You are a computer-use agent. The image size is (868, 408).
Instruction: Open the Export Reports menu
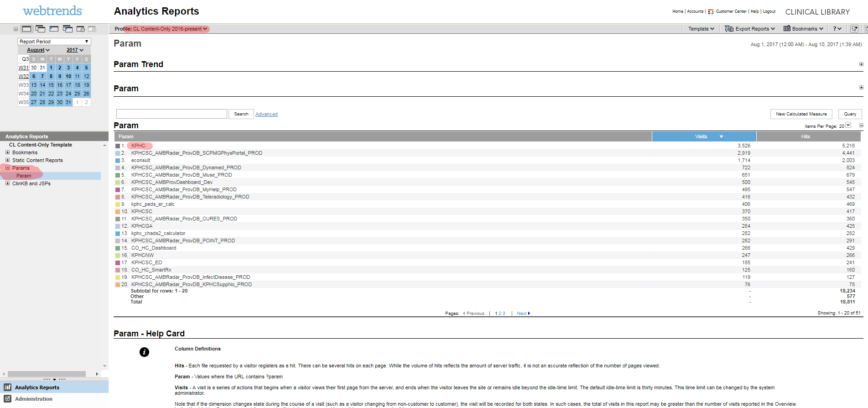tap(750, 29)
